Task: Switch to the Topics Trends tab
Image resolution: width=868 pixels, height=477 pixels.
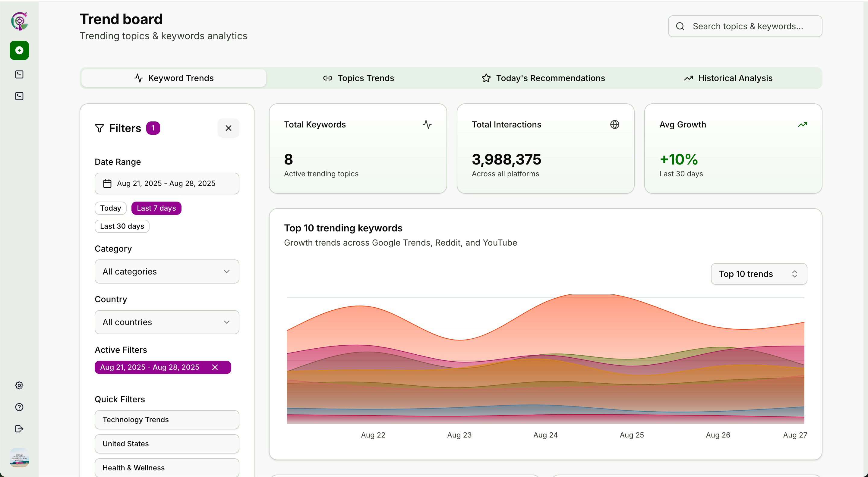Action: tap(358, 78)
